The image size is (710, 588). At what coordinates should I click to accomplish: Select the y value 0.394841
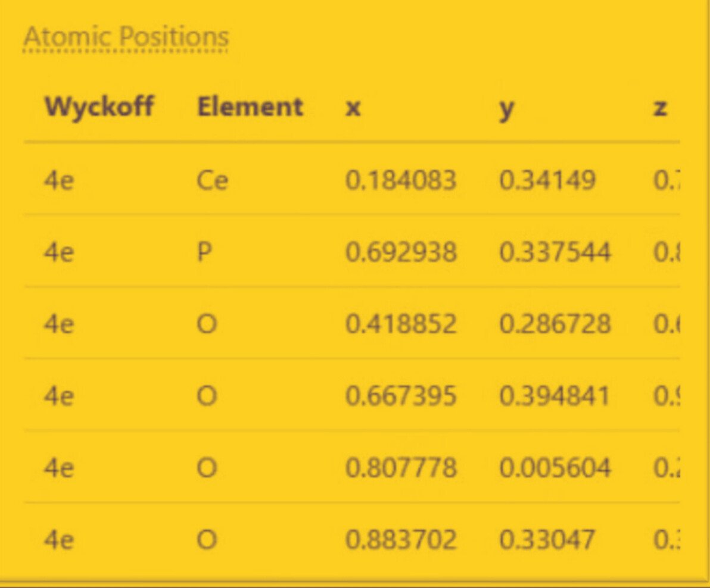pyautogui.click(x=555, y=396)
